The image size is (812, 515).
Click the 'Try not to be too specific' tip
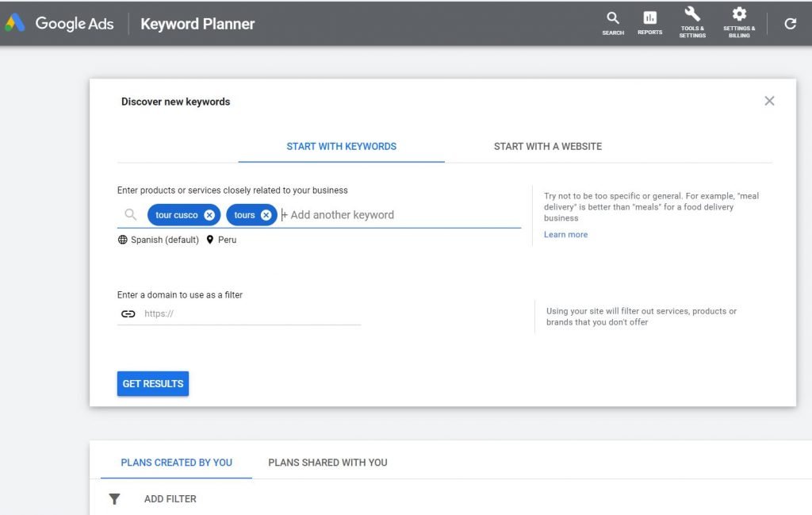tap(651, 207)
